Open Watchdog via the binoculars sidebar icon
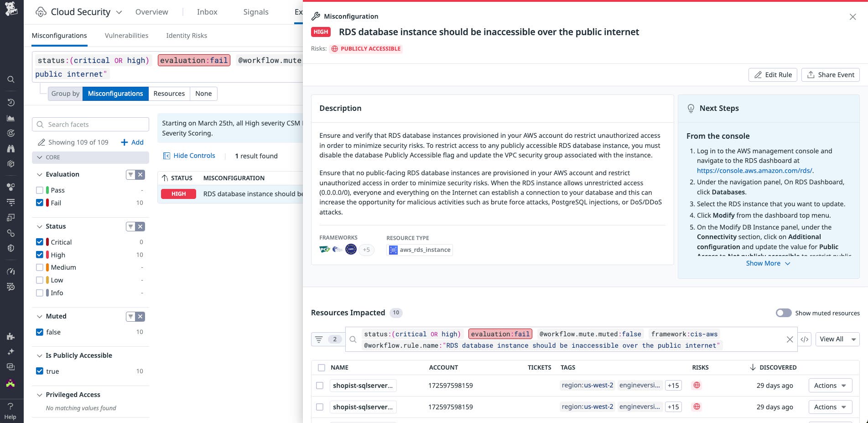Screen dimensions: 868x423 [x=11, y=148]
